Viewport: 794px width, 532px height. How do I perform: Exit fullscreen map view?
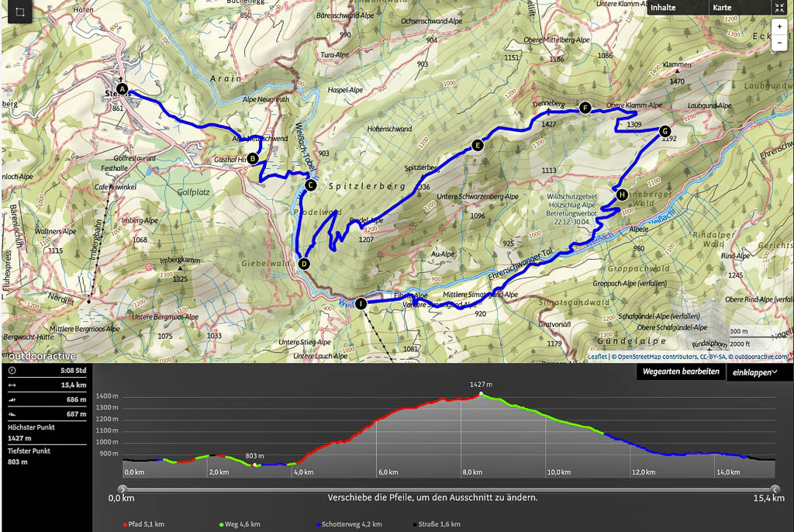click(778, 8)
